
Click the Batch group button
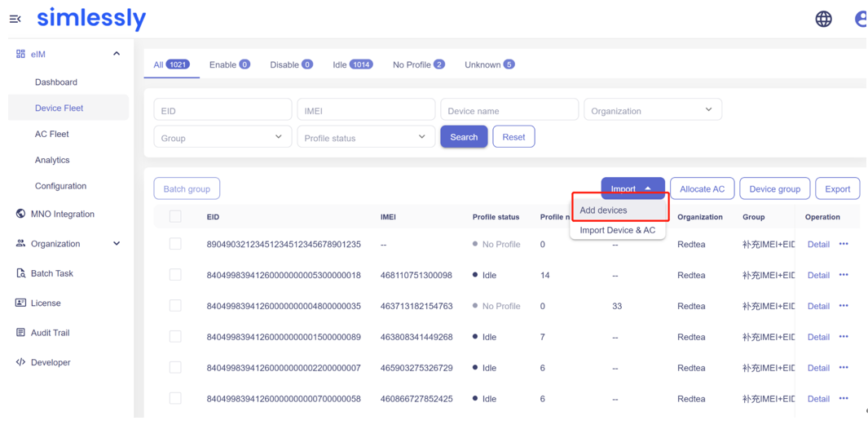[x=187, y=189]
